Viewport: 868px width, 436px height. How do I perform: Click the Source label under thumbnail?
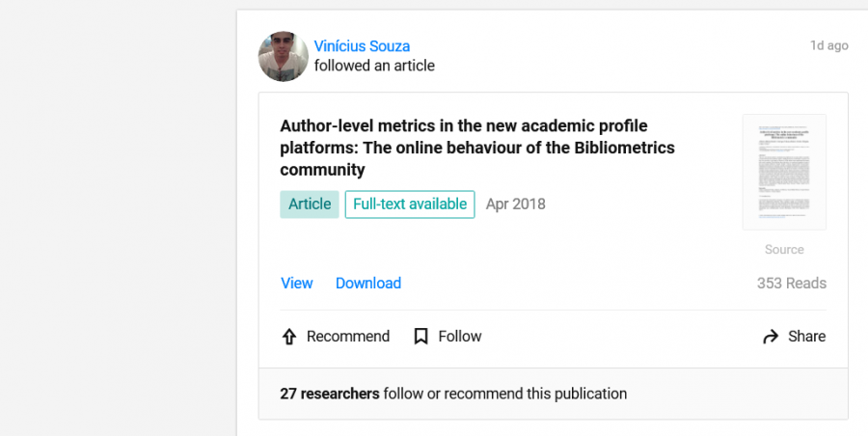(x=783, y=250)
